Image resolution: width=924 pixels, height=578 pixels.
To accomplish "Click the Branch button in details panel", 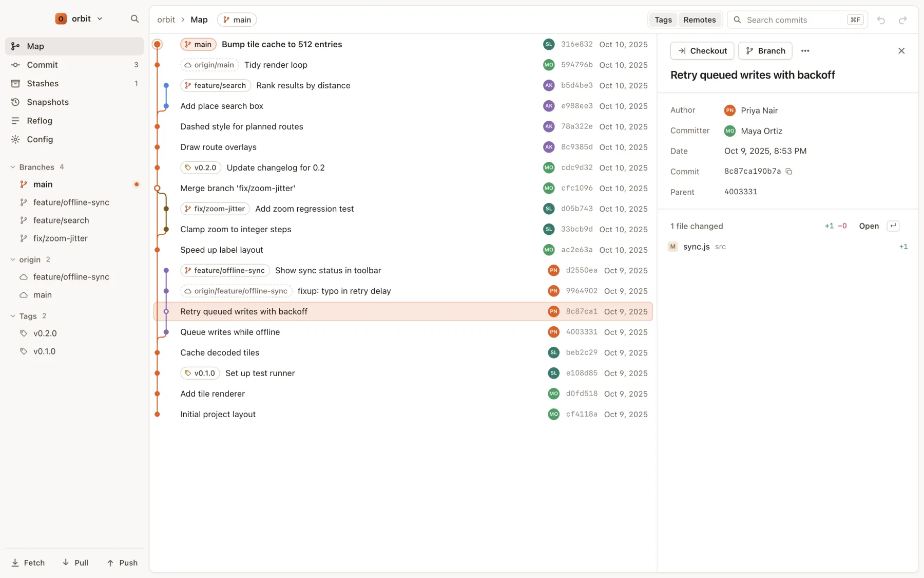I will tap(765, 51).
